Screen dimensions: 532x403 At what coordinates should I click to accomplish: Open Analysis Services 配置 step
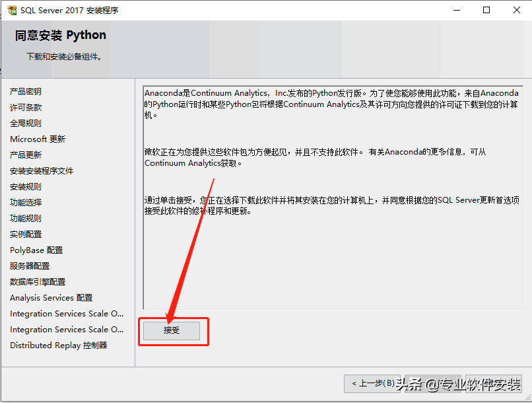click(x=51, y=297)
